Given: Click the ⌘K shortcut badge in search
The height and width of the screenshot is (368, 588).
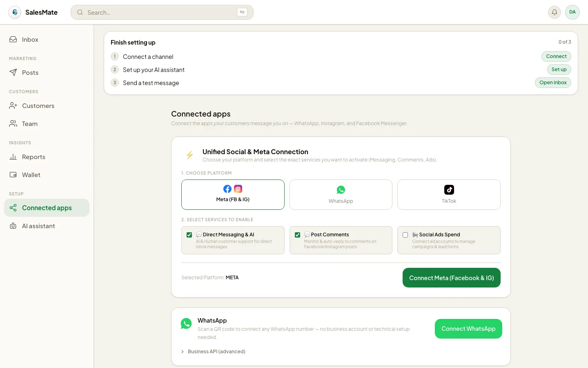Looking at the screenshot, I should (242, 12).
